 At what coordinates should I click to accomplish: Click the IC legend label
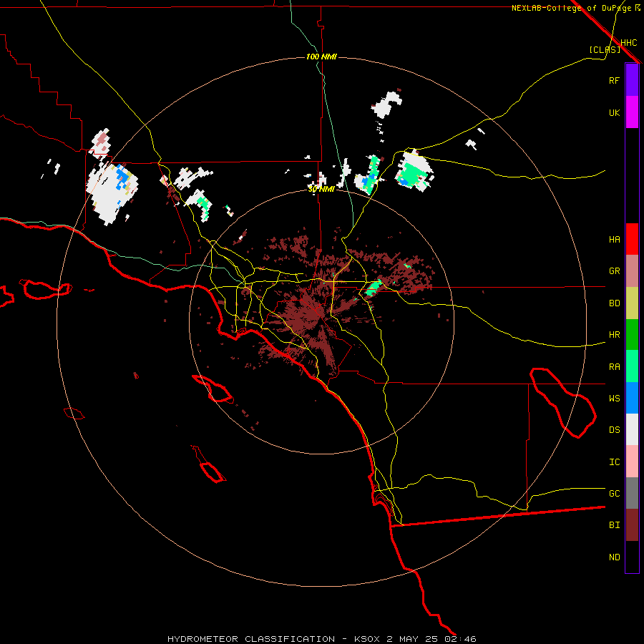tap(614, 462)
